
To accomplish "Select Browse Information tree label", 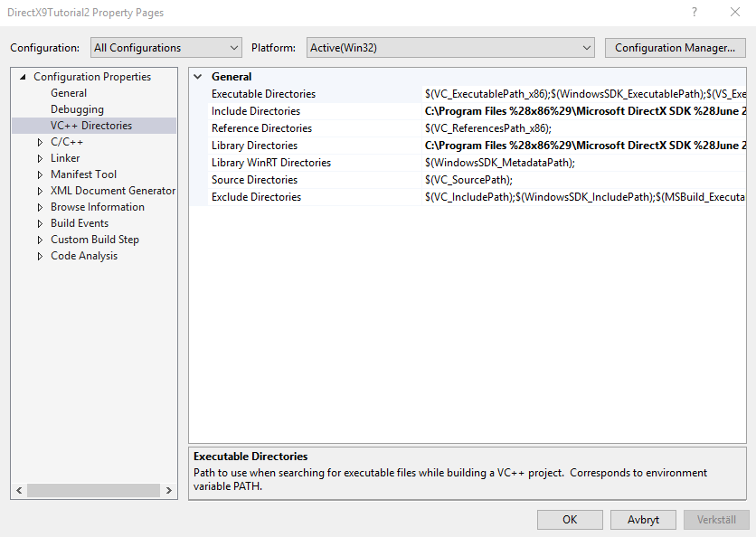I will [x=98, y=207].
